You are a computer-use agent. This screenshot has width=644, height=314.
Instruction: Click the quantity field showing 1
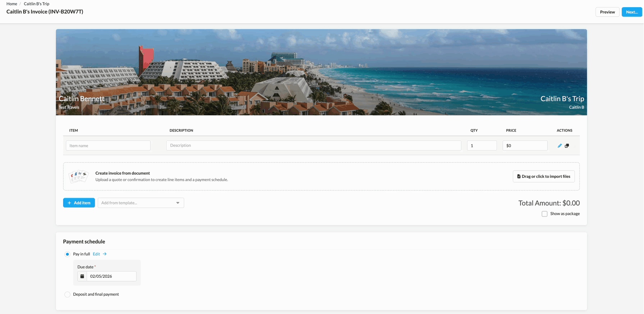pos(481,146)
